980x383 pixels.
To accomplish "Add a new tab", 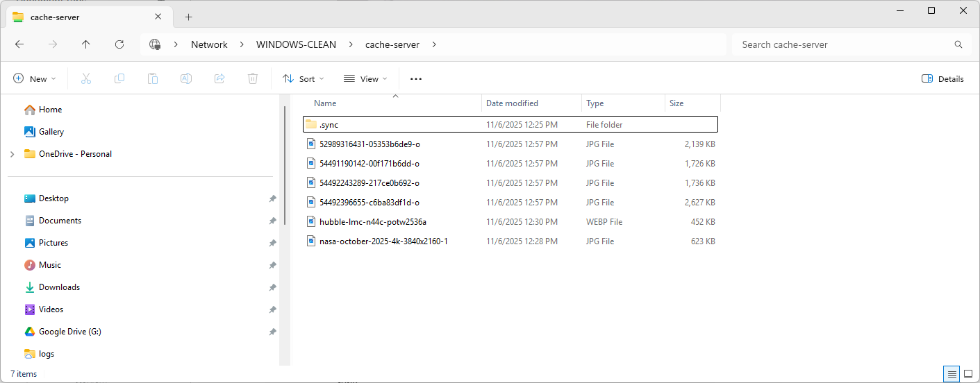I will coord(188,17).
